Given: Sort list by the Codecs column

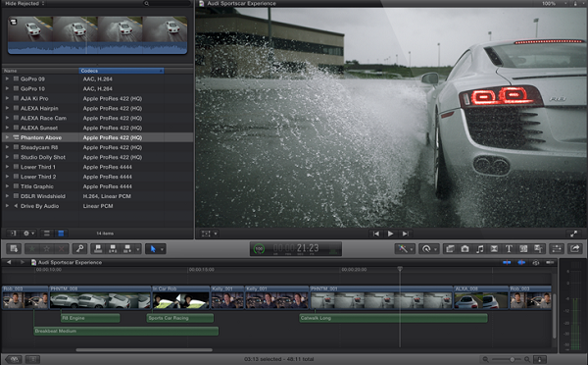Looking at the screenshot, I should [x=122, y=71].
